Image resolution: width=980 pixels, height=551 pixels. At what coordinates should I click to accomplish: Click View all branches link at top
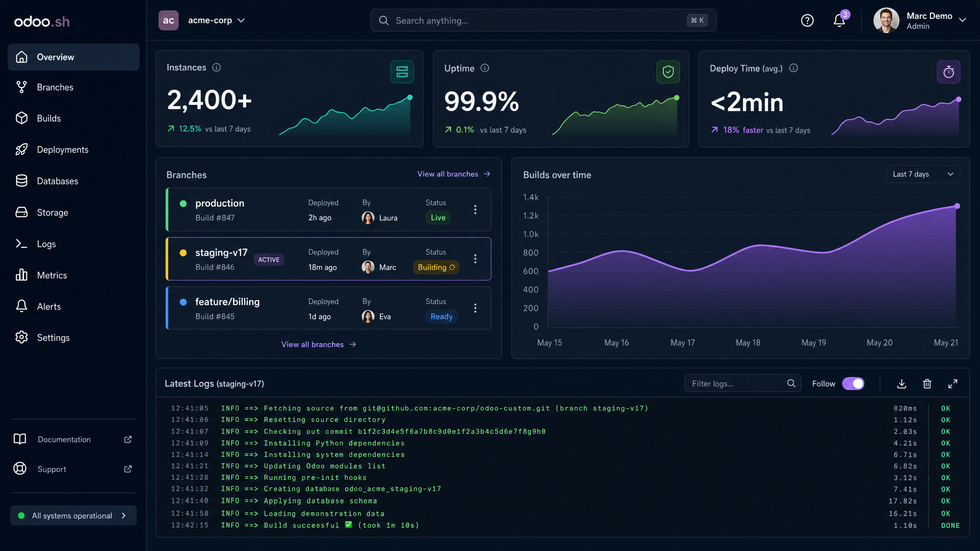[x=454, y=174]
